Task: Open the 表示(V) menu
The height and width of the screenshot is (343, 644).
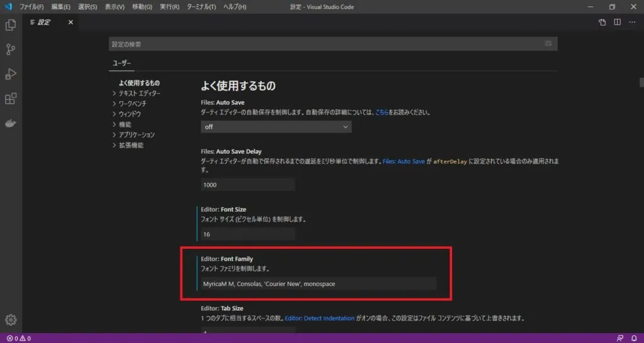Action: tap(114, 7)
